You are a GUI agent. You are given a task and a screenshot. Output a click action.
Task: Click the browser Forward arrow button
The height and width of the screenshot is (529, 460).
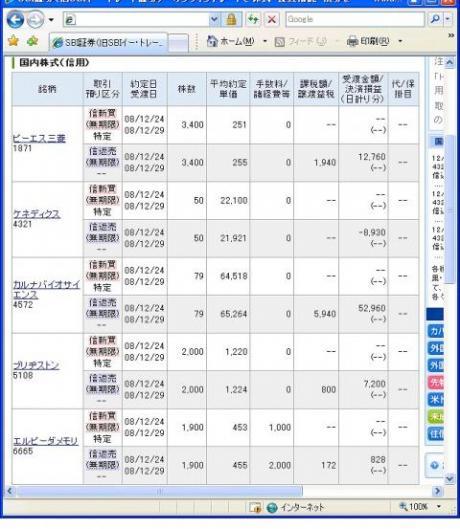point(35,20)
